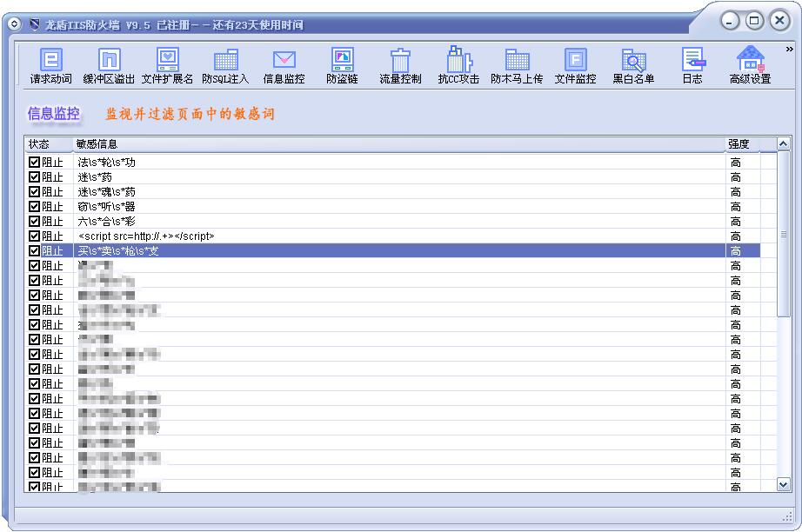This screenshot has width=802, height=532.
Task: Open the 缓冲区溢出 buffer overflow settings
Action: [x=109, y=66]
